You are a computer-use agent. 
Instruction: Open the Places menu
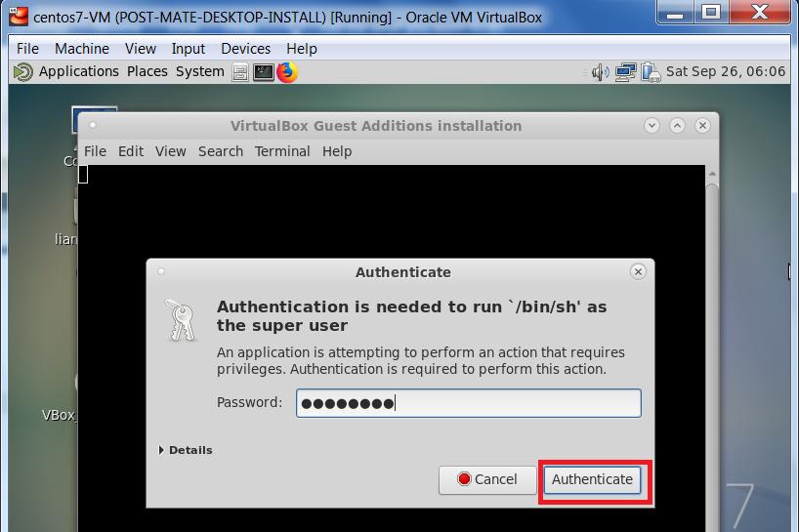(147, 71)
